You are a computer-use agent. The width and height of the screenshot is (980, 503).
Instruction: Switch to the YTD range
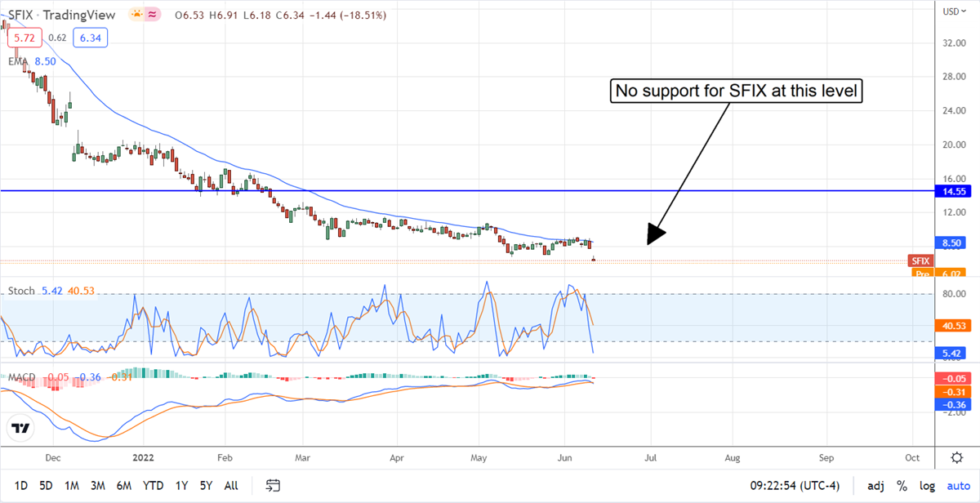point(154,486)
